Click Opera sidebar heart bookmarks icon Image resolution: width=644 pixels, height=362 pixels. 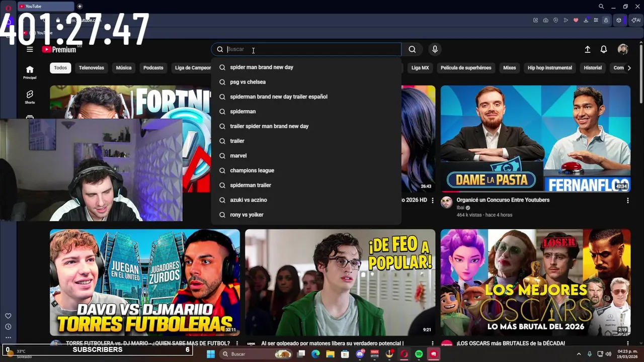(x=8, y=316)
